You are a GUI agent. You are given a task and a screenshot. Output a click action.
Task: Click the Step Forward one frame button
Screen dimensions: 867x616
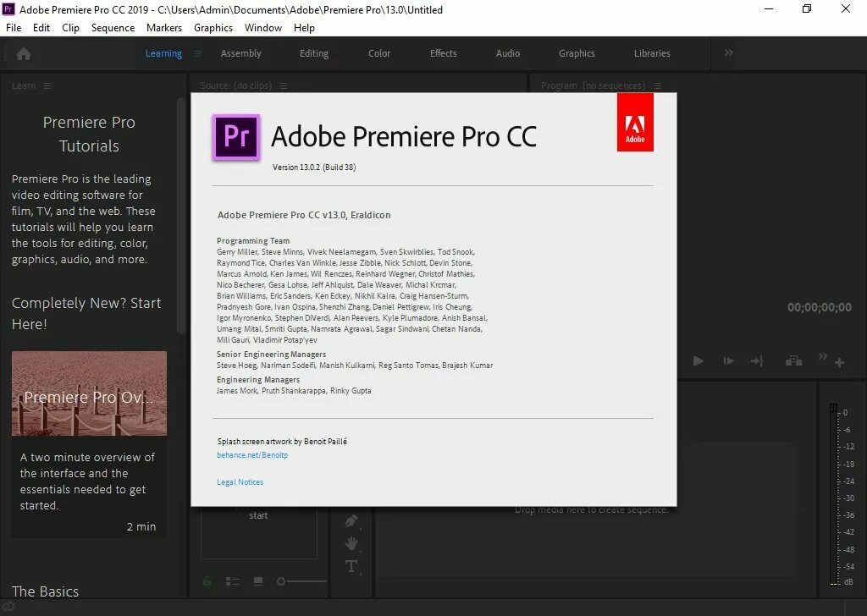click(729, 360)
